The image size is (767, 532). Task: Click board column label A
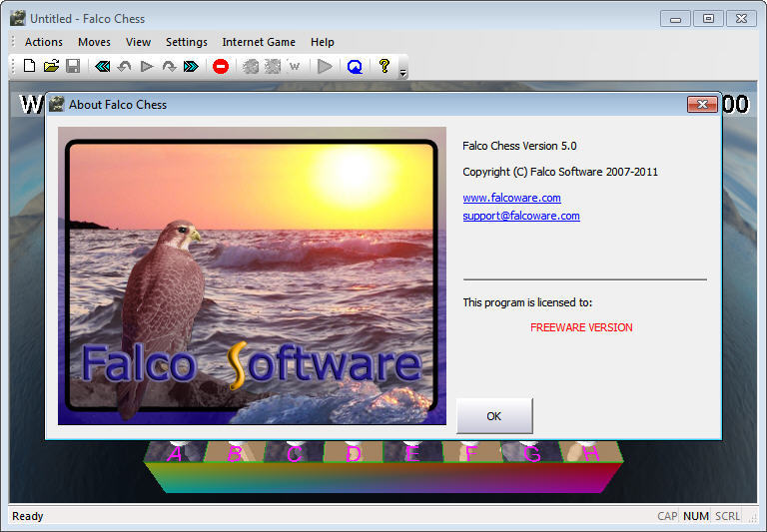pos(174,454)
